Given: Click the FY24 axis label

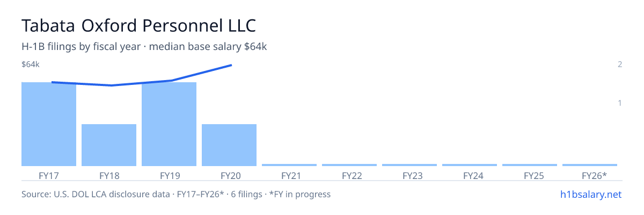Looking at the screenshot, I should [470, 176].
